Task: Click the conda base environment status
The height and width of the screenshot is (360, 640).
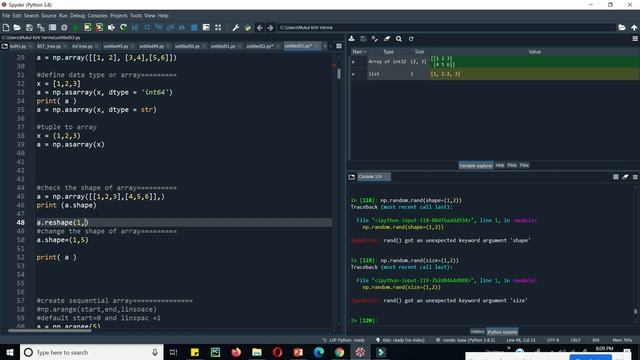Action: (x=465, y=340)
